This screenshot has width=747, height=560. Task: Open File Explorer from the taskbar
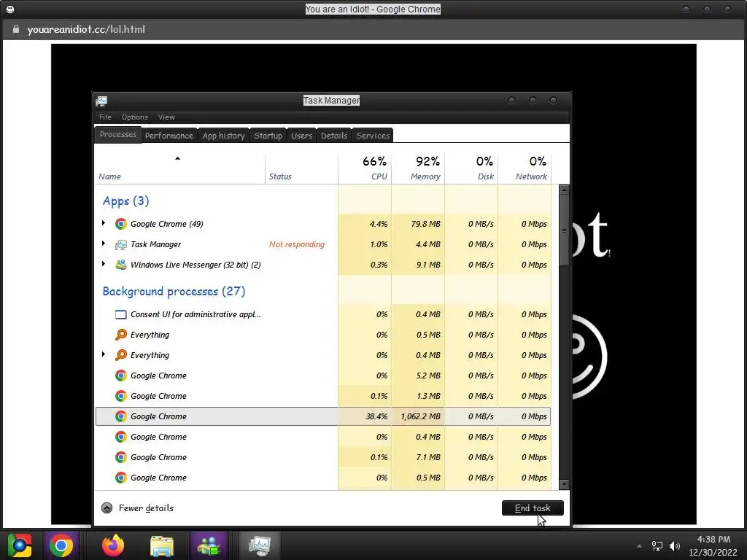162,545
